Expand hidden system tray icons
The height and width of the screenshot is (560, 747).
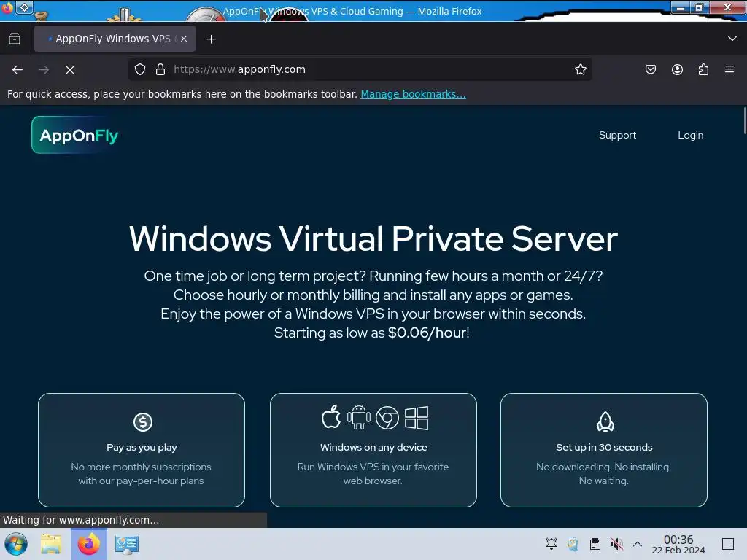click(x=638, y=544)
